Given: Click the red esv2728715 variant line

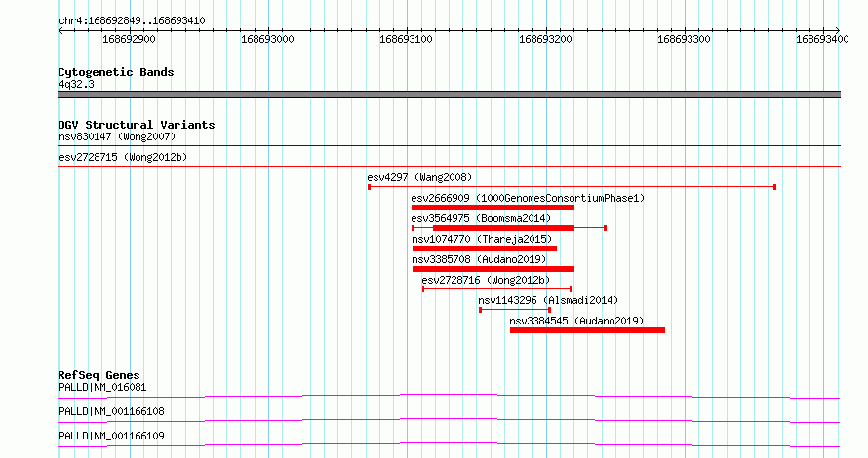Looking at the screenshot, I should pos(449,166).
